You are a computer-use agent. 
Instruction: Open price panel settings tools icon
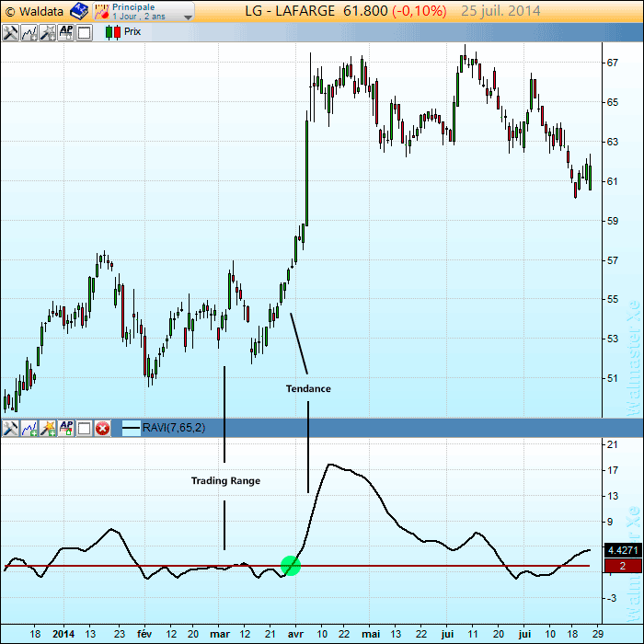(10, 32)
